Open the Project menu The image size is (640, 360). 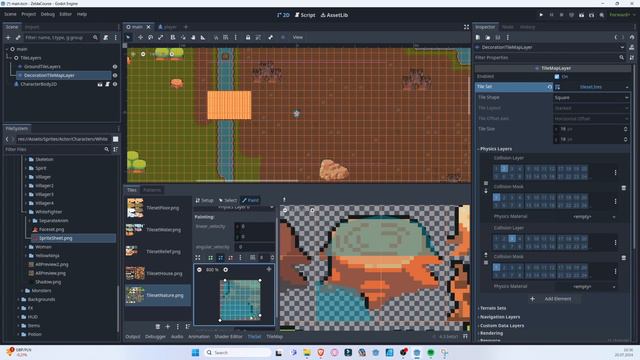click(29, 14)
